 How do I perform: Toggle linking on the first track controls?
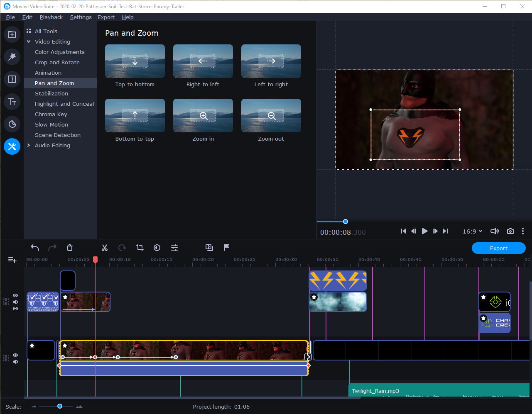15,309
